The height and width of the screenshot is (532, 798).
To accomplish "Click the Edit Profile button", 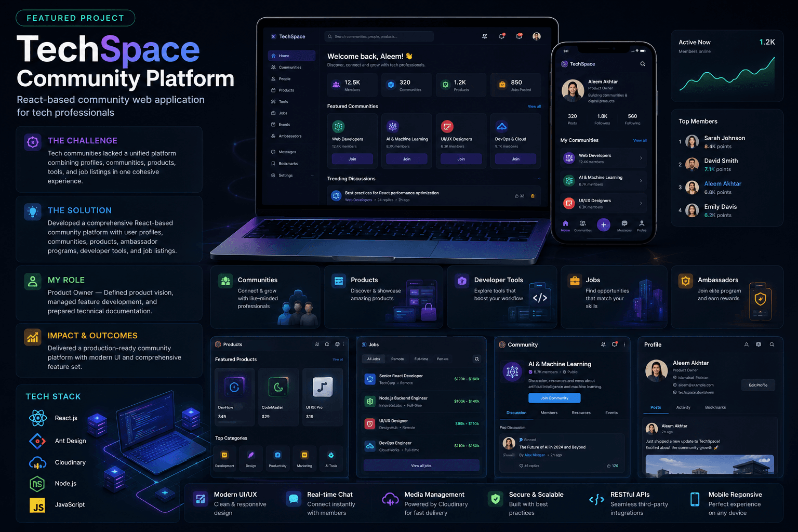I will (x=758, y=385).
